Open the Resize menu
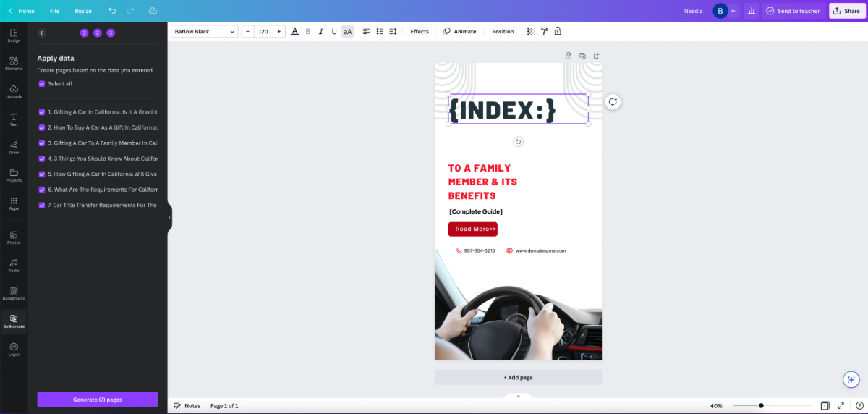Screen dimensions: 868x414 [x=83, y=11]
